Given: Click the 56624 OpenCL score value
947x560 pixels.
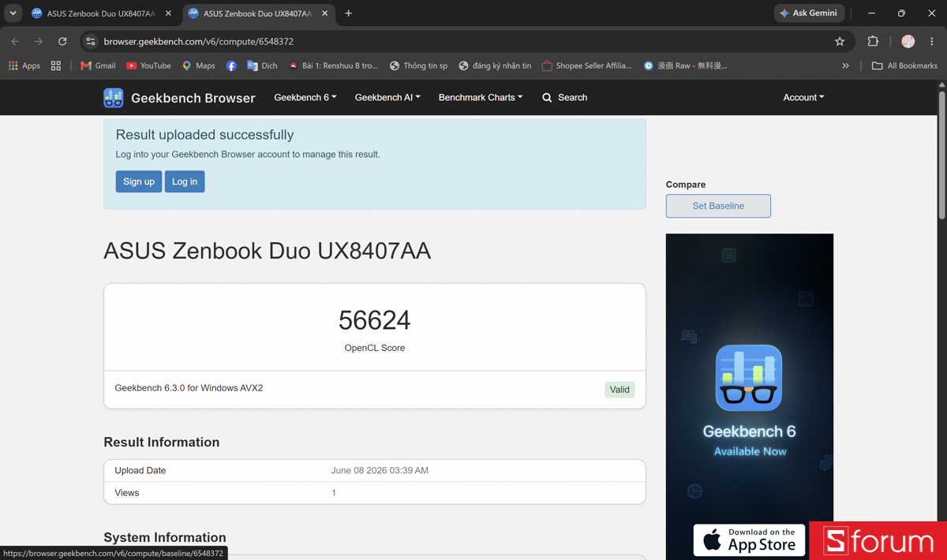Looking at the screenshot, I should point(375,320).
